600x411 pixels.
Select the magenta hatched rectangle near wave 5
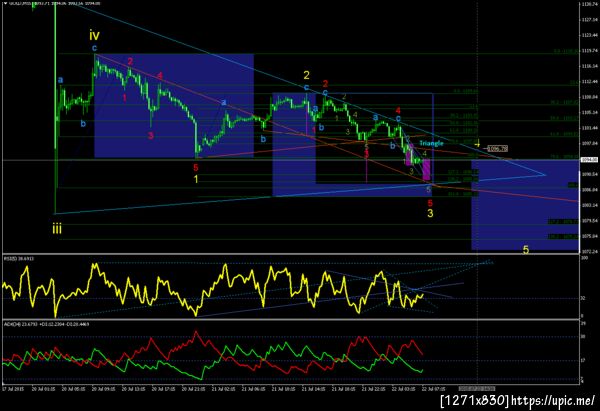pyautogui.click(x=426, y=170)
